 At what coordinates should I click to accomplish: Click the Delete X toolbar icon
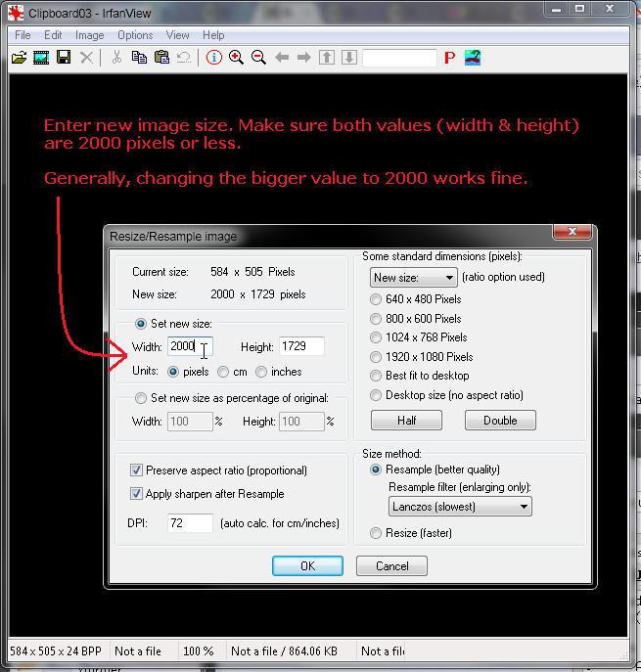pos(87,58)
